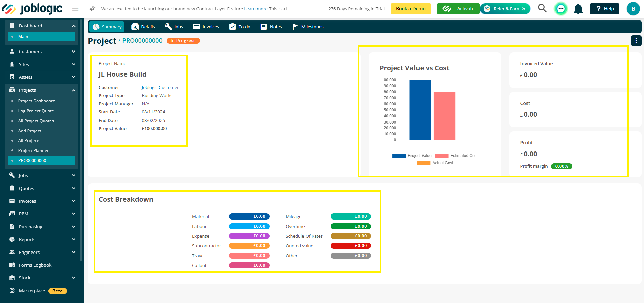Toggle the hamburger sidebar menu
This screenshot has width=644, height=303.
click(75, 9)
